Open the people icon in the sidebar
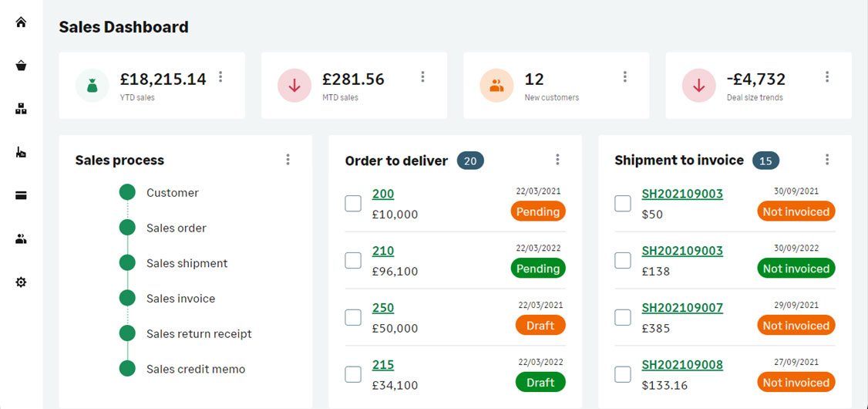868x409 pixels. coord(21,239)
